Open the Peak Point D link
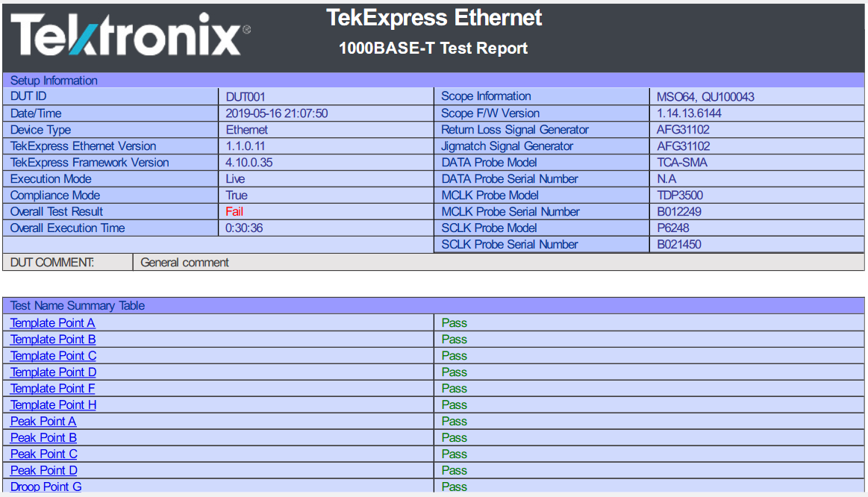Image resolution: width=868 pixels, height=497 pixels. 43,471
